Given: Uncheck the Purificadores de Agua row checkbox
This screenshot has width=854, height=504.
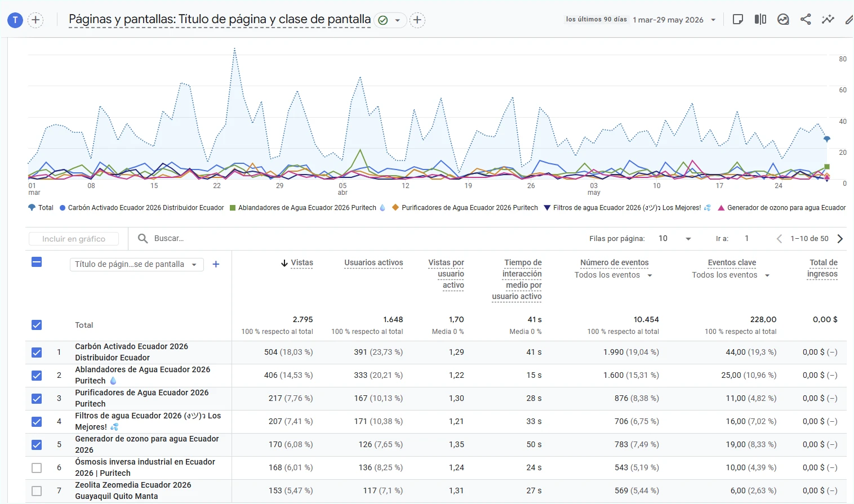Looking at the screenshot, I should (37, 399).
